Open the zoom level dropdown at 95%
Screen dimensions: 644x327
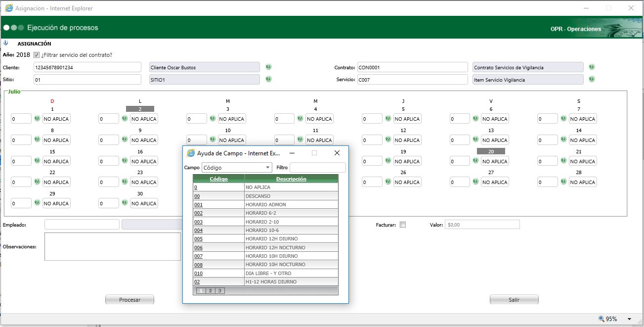tap(629, 319)
